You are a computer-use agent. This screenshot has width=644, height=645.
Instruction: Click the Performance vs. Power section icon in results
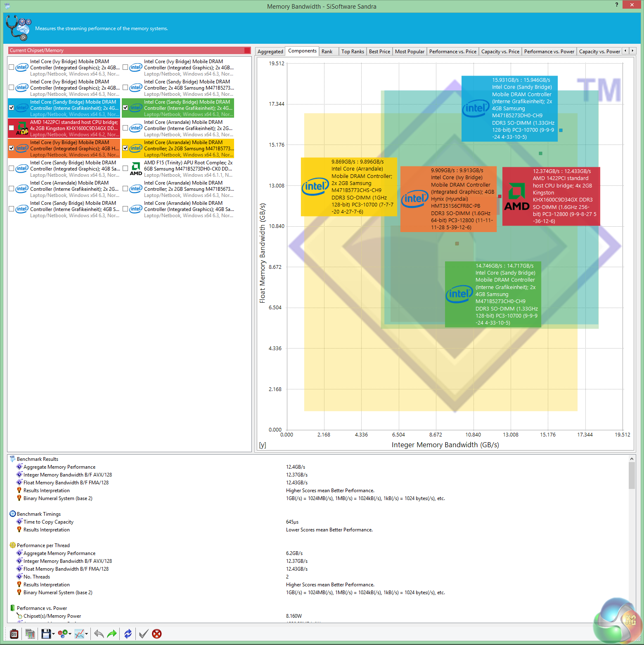point(12,608)
